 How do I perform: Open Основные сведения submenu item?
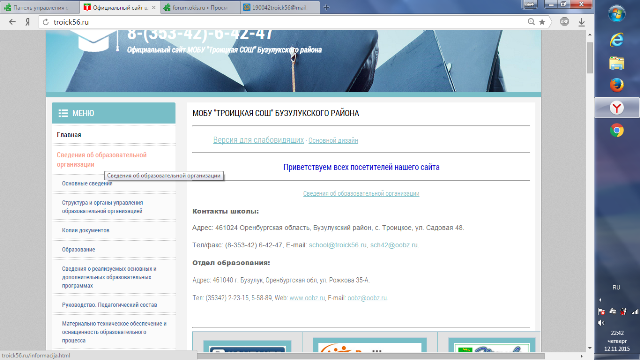click(87, 183)
